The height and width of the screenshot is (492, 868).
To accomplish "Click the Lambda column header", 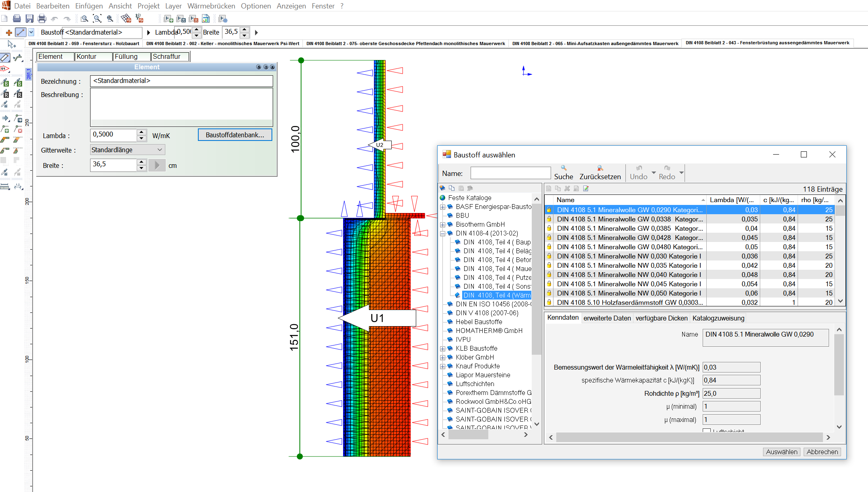I will pos(732,200).
